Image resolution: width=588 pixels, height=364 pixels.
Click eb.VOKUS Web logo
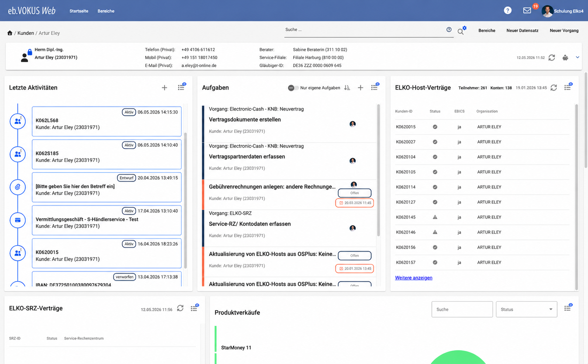[x=32, y=11]
